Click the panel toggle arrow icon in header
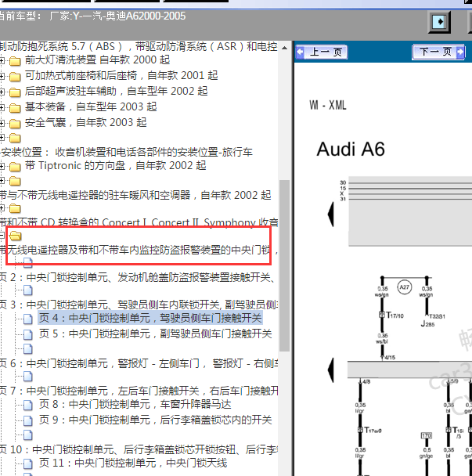 point(439,22)
